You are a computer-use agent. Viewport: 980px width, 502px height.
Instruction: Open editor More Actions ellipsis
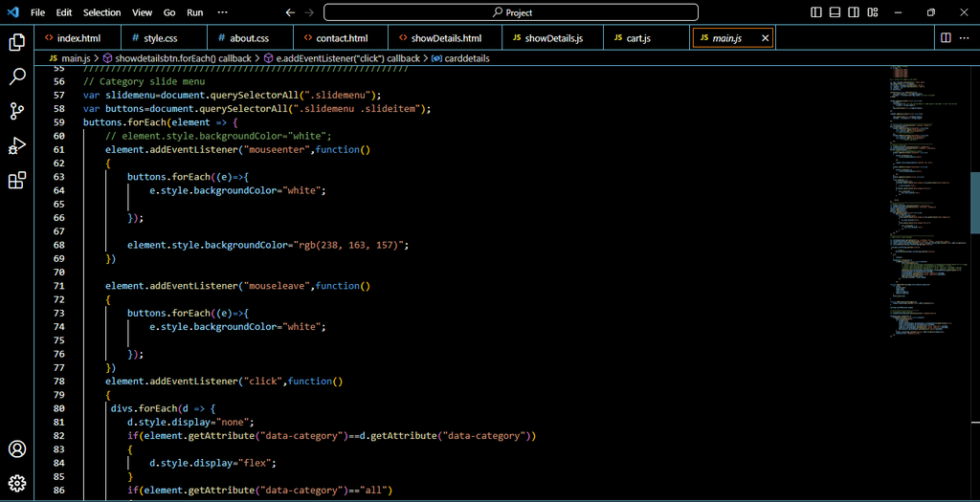(x=965, y=38)
